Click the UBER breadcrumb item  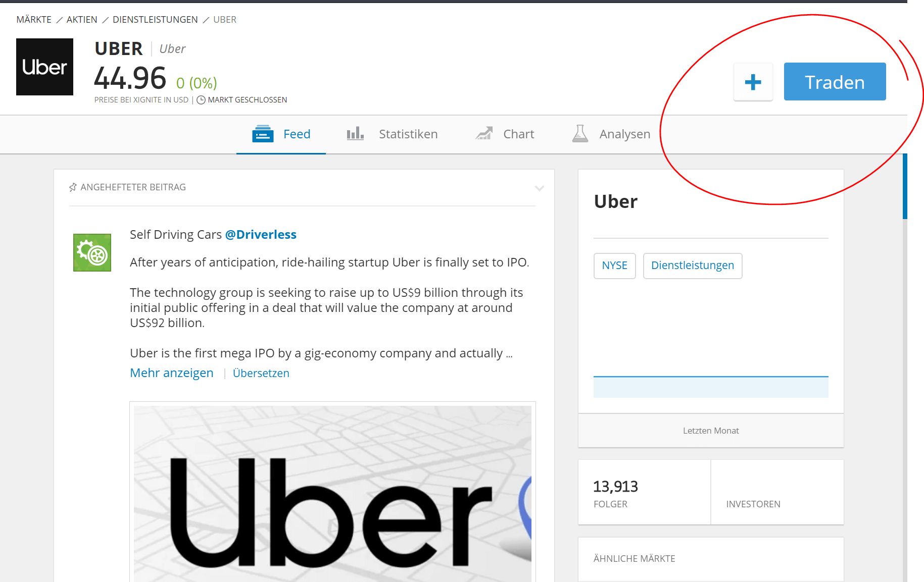(225, 20)
